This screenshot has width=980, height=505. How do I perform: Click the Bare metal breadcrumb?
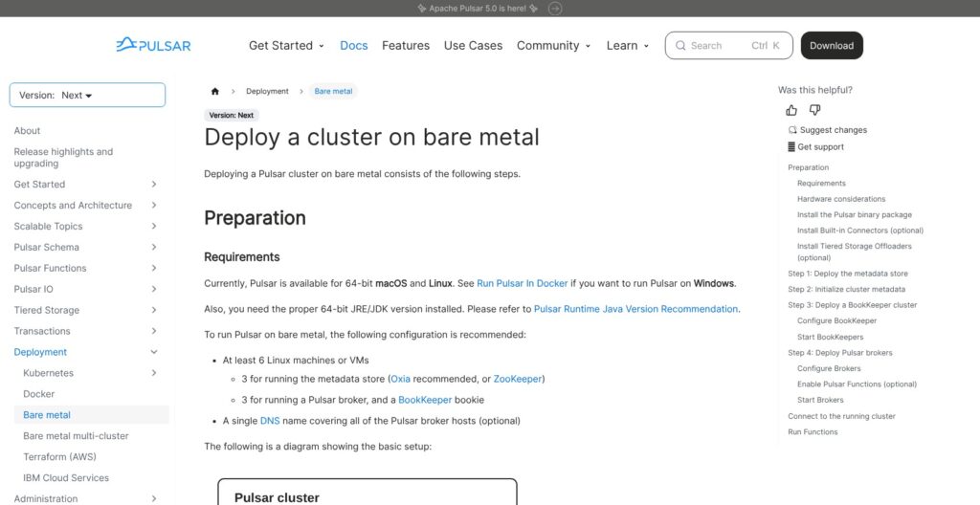[x=333, y=91]
